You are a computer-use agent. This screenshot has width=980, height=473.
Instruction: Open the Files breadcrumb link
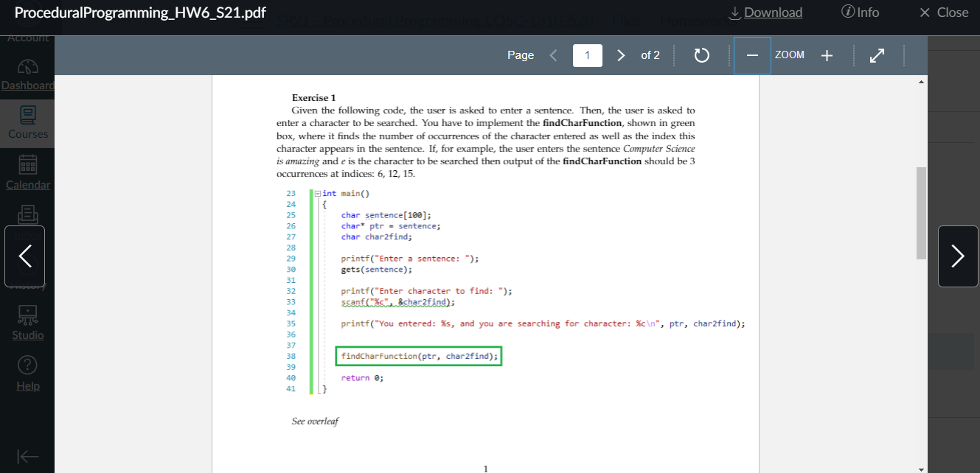tap(626, 22)
